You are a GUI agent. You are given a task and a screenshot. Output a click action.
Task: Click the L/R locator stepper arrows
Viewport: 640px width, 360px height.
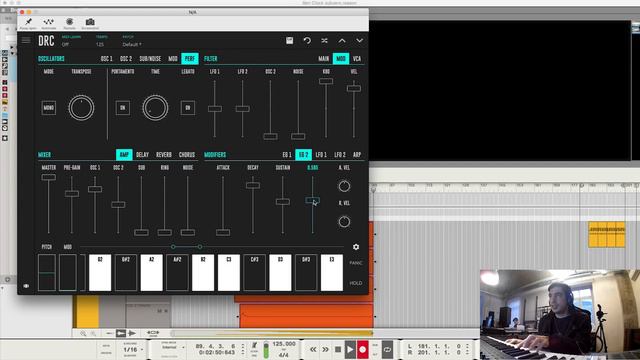[x=468, y=349]
